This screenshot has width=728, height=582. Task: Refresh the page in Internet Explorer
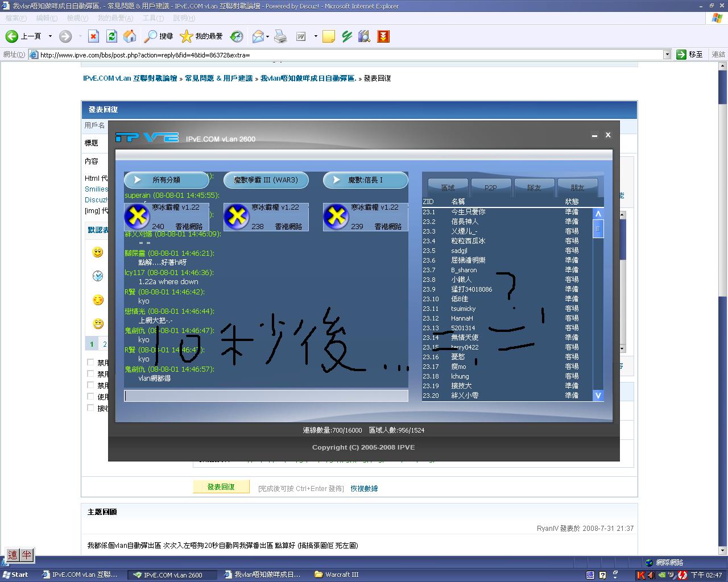pyautogui.click(x=112, y=36)
